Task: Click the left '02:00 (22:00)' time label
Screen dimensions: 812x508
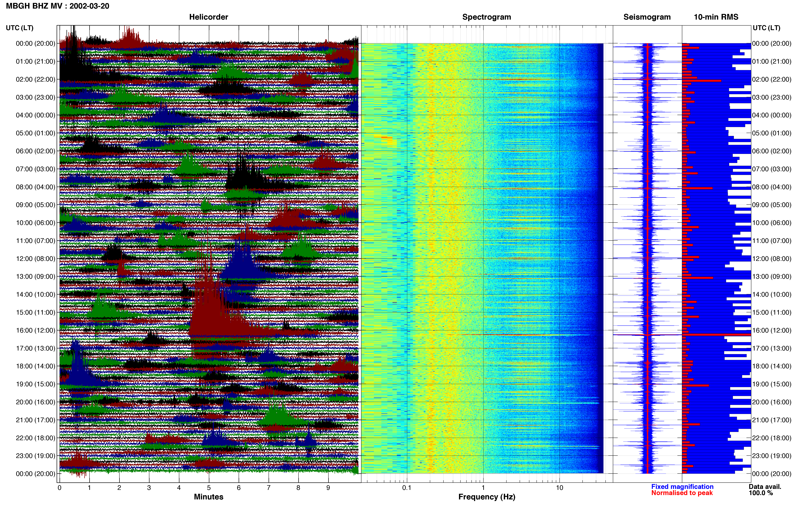Action: coord(36,79)
